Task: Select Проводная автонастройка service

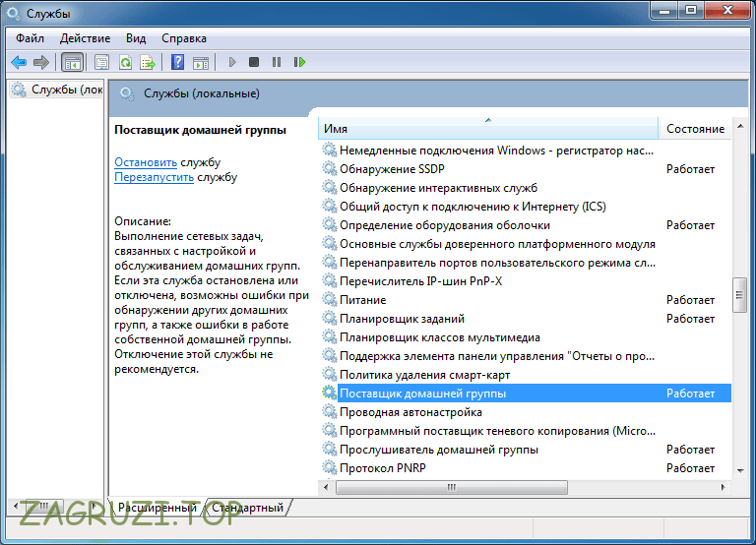Action: 410,412
